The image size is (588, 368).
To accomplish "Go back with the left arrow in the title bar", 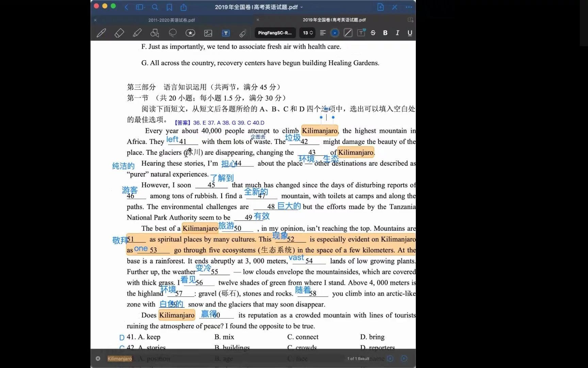I will 127,7.
